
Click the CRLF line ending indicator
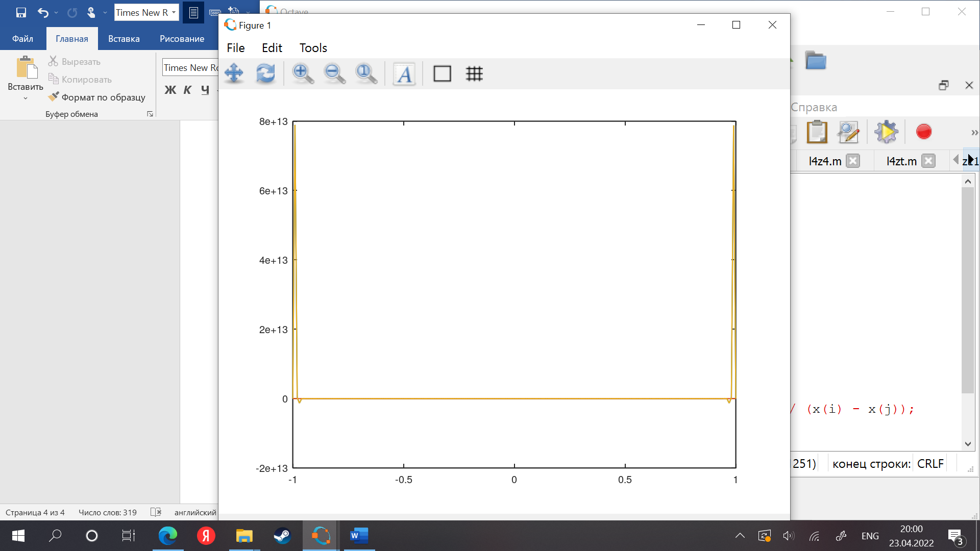930,464
